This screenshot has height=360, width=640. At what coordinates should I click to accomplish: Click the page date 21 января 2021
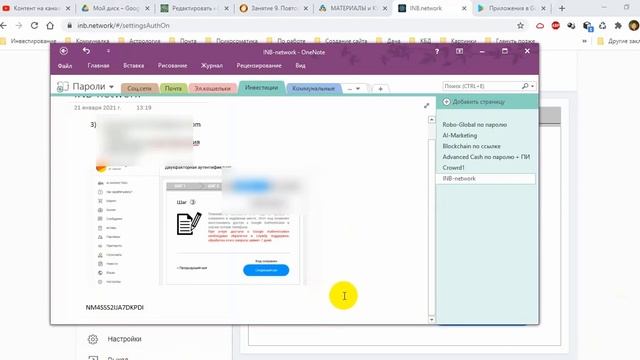97,108
